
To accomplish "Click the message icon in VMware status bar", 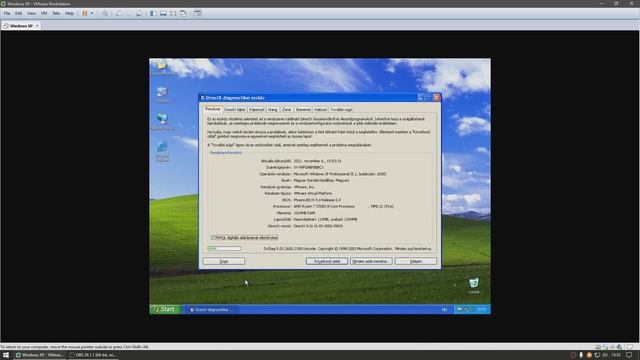I will click(630, 347).
